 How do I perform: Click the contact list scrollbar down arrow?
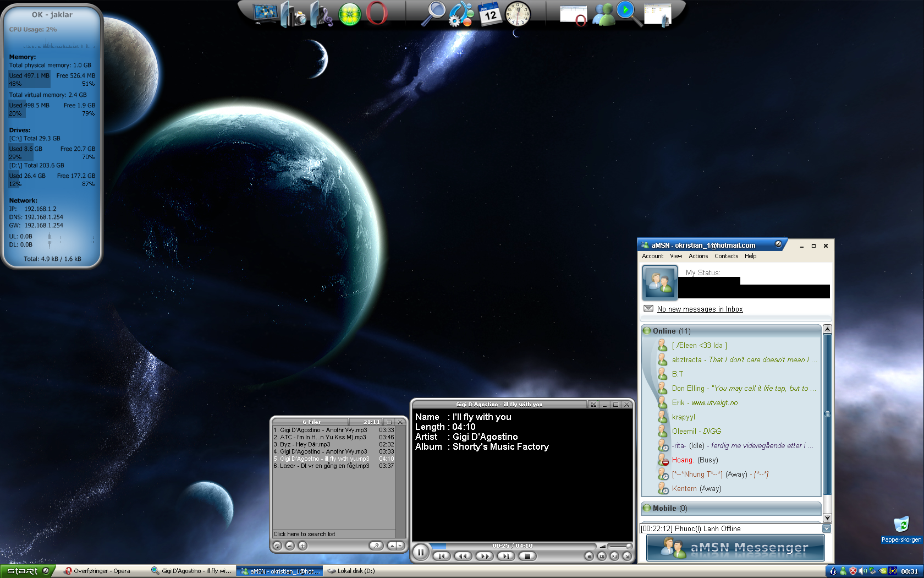(x=827, y=518)
